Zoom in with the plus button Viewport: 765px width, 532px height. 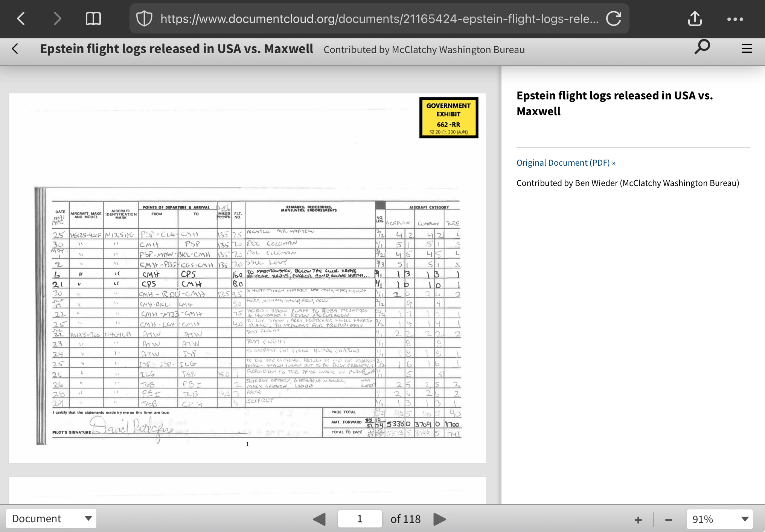coord(638,520)
